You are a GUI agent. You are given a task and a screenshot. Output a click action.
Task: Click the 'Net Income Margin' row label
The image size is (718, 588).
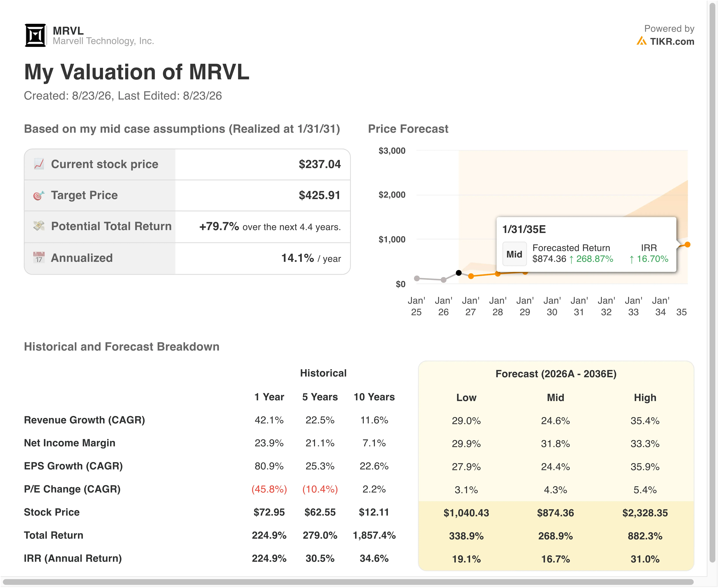69,443
